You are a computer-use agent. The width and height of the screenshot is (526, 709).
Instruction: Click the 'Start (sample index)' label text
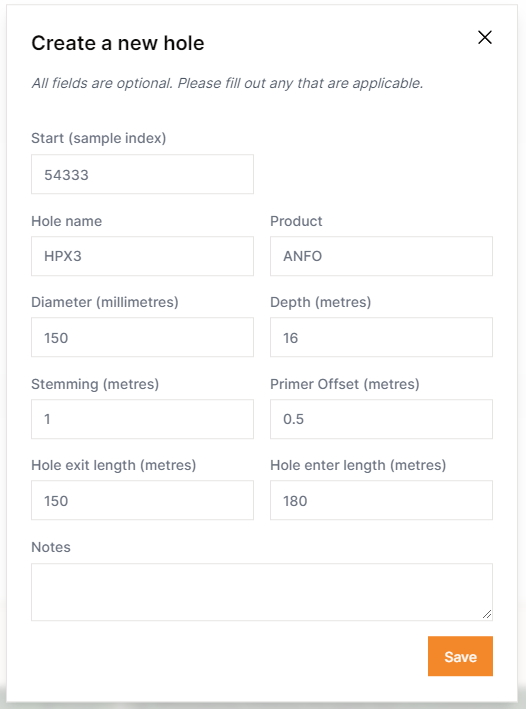pyautogui.click(x=99, y=138)
